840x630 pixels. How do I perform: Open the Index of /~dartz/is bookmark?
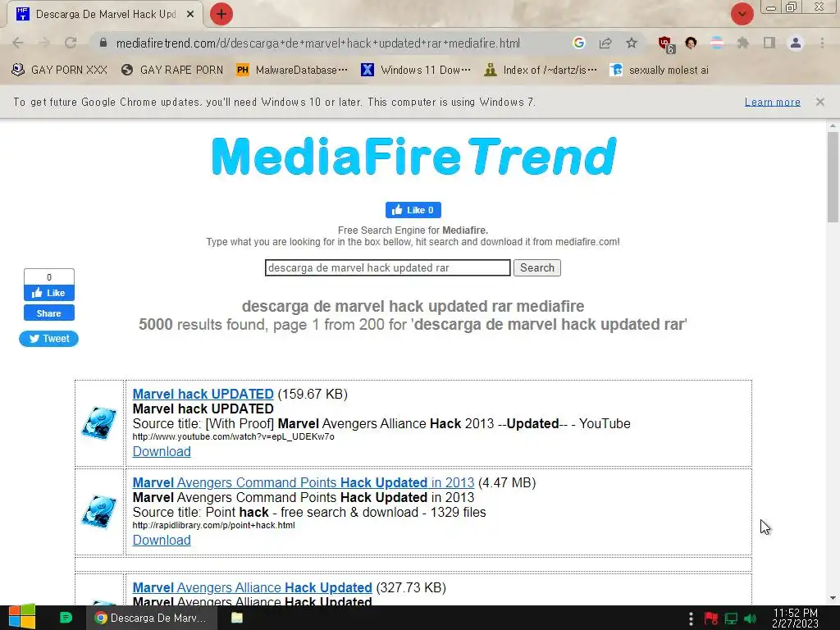point(540,70)
